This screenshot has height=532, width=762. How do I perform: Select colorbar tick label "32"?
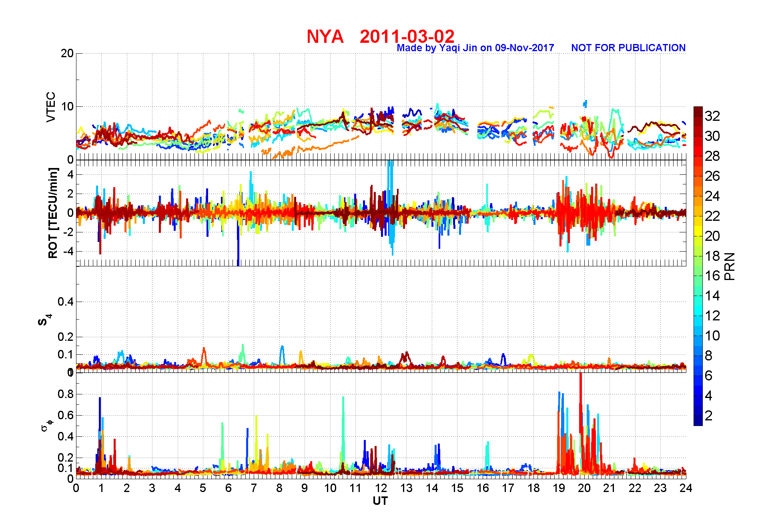coord(712,116)
